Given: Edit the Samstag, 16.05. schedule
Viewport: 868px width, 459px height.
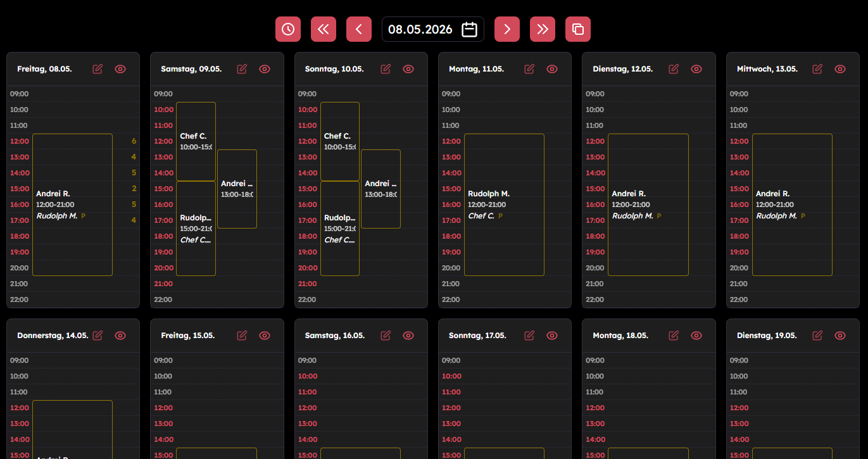Looking at the screenshot, I should (386, 336).
